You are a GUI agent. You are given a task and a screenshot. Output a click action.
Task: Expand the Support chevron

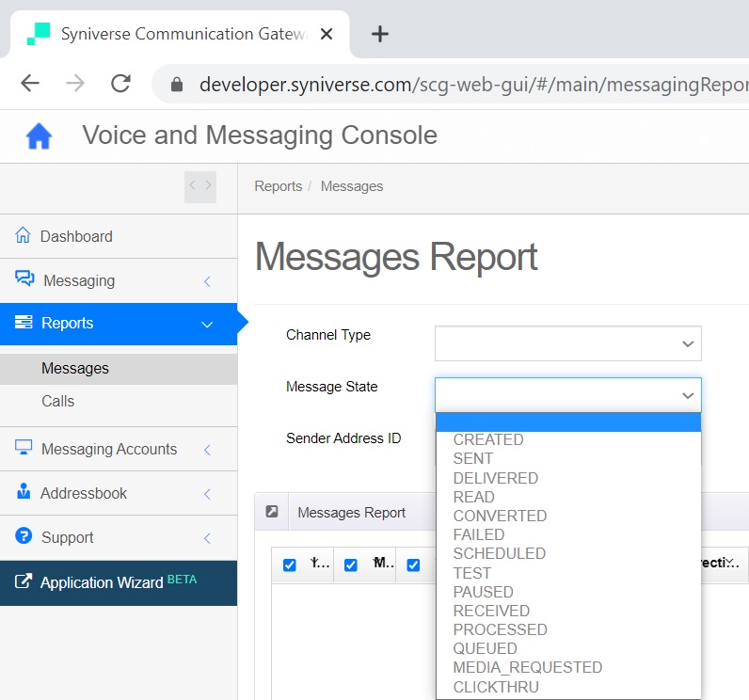click(207, 538)
